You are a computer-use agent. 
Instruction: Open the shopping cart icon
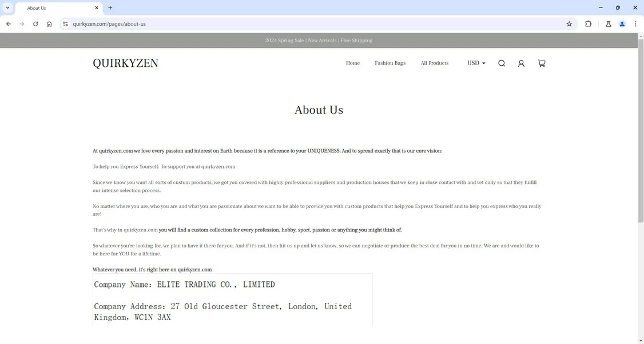(x=542, y=63)
